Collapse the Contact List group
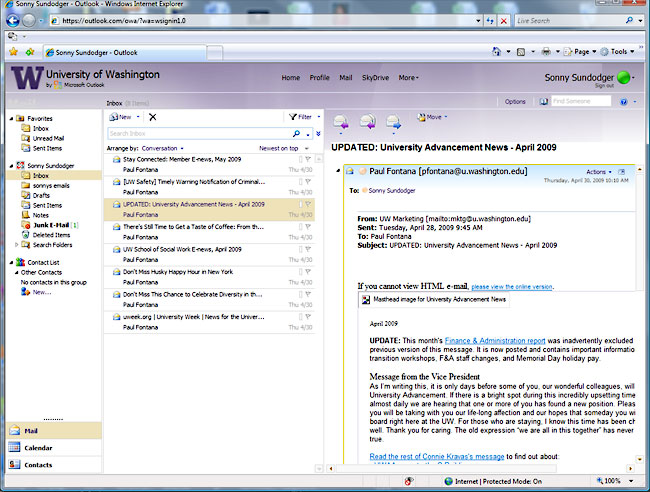 coord(11,262)
